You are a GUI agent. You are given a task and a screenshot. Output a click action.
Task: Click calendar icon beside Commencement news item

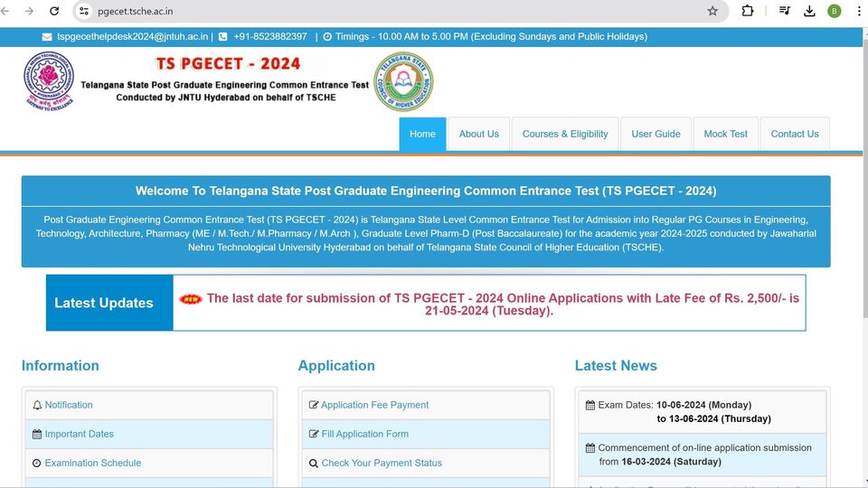point(590,447)
